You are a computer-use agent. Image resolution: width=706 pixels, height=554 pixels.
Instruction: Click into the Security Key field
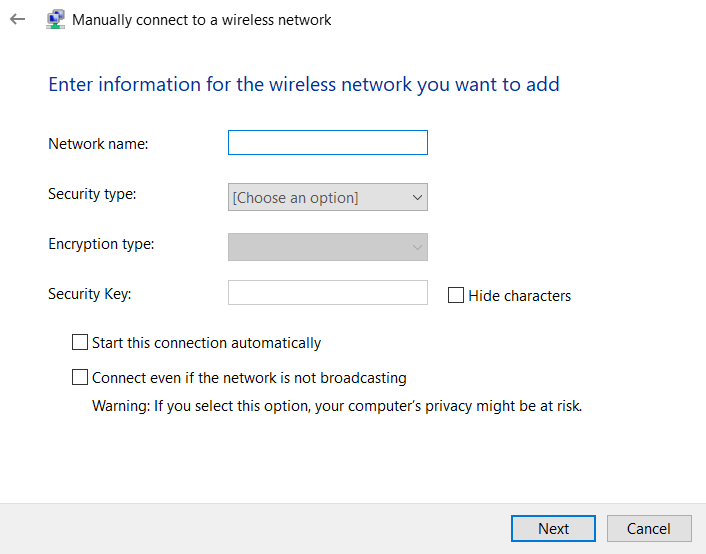tap(328, 292)
